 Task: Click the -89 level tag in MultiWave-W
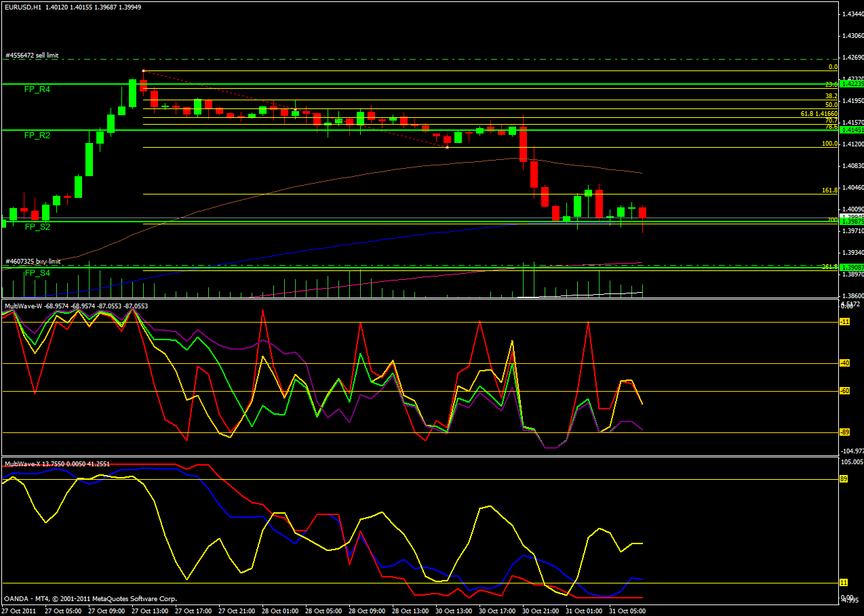845,432
